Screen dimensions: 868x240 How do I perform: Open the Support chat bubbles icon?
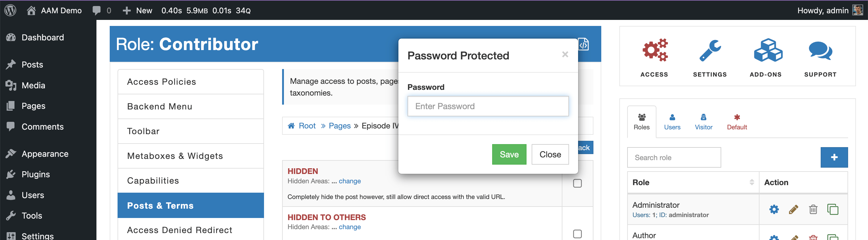point(820,51)
